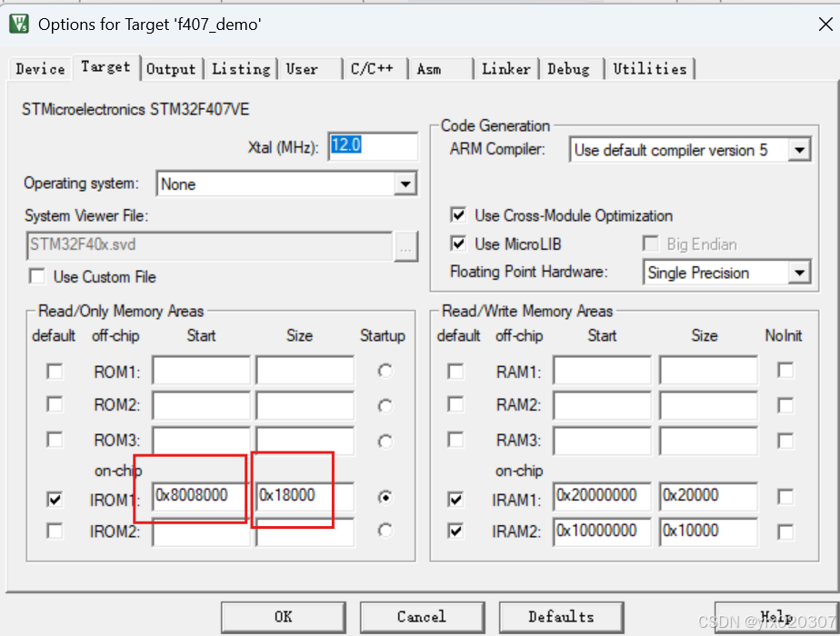Click the ROM2 Size field
Screen dimensions: 840x636
click(x=305, y=405)
